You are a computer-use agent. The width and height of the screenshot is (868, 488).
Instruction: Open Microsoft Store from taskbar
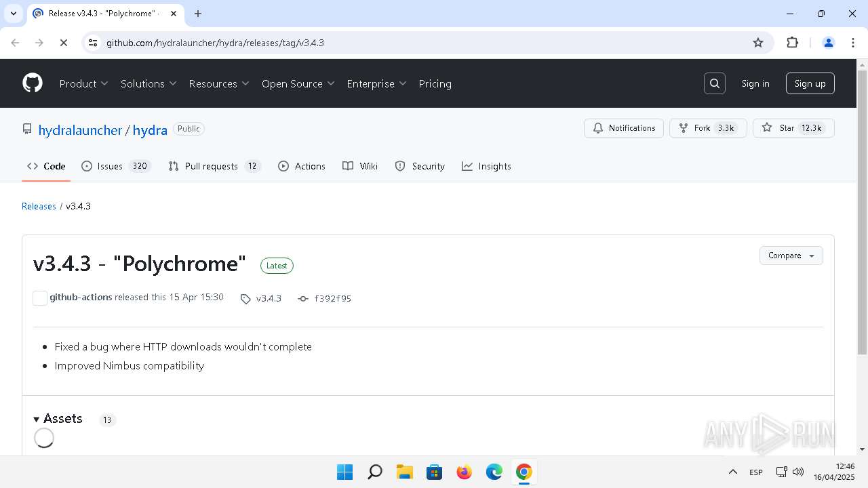tap(434, 472)
